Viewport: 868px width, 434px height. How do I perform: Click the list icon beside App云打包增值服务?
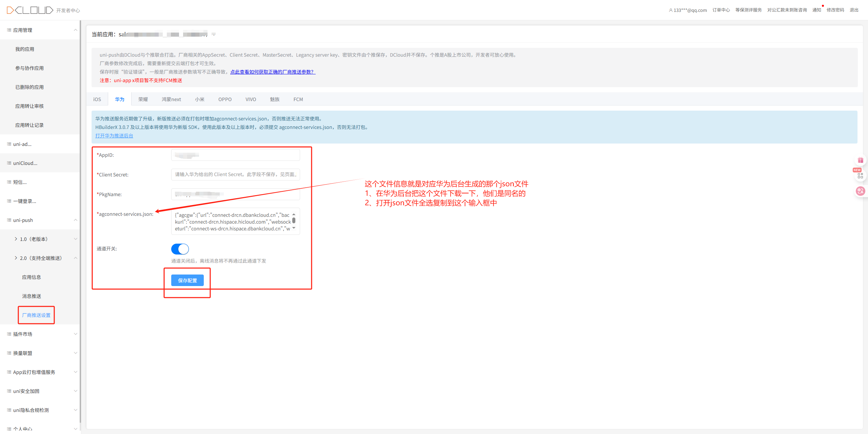9,372
